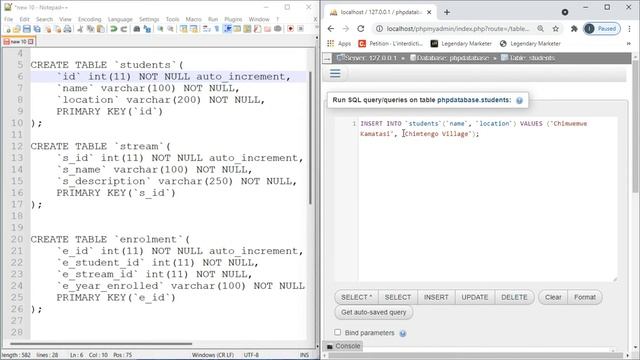Screen dimensions: 640x360
Task: Select the 'new 10' document tab
Action: tap(19, 42)
